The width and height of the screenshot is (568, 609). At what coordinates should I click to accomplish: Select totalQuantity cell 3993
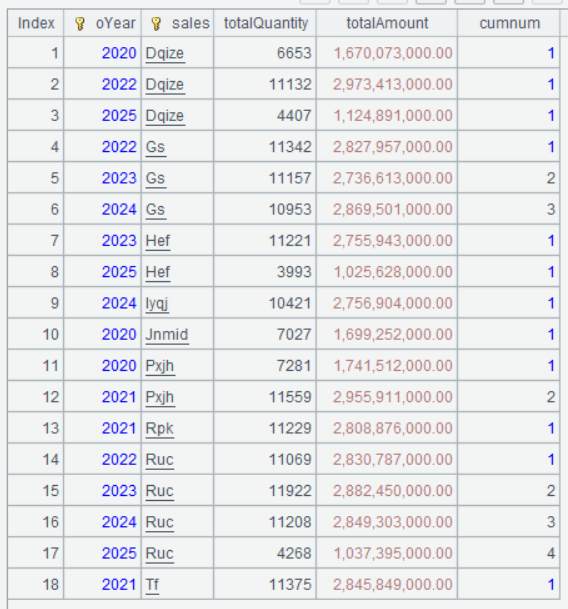(x=265, y=272)
